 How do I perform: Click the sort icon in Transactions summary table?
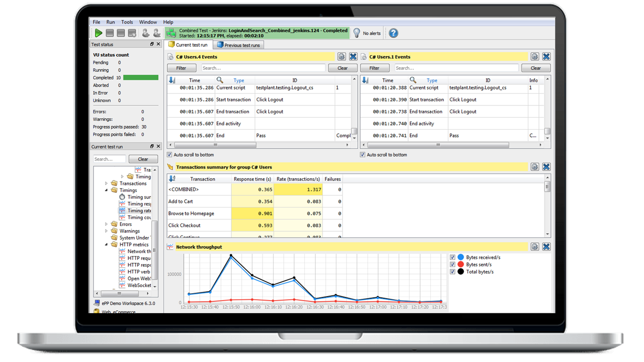coord(172,179)
